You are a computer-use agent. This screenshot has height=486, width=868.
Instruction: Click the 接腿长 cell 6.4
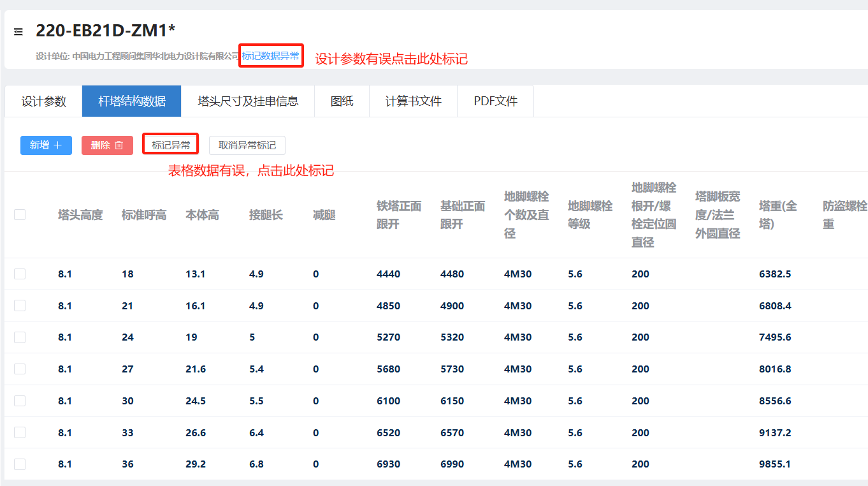pos(256,432)
